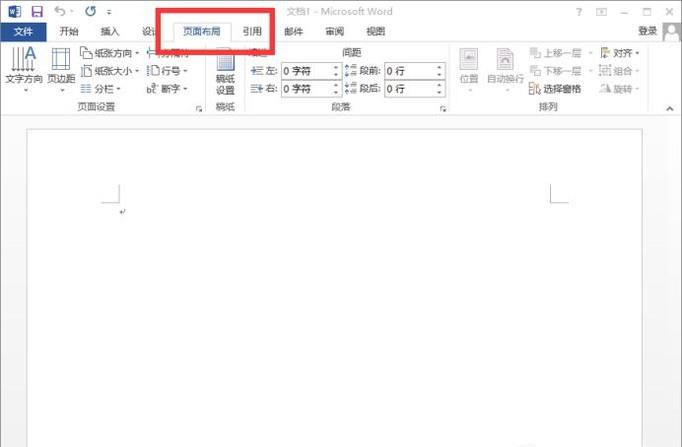The width and height of the screenshot is (682, 447).
Task: Click the 段前 spacing before field
Action: (x=415, y=71)
